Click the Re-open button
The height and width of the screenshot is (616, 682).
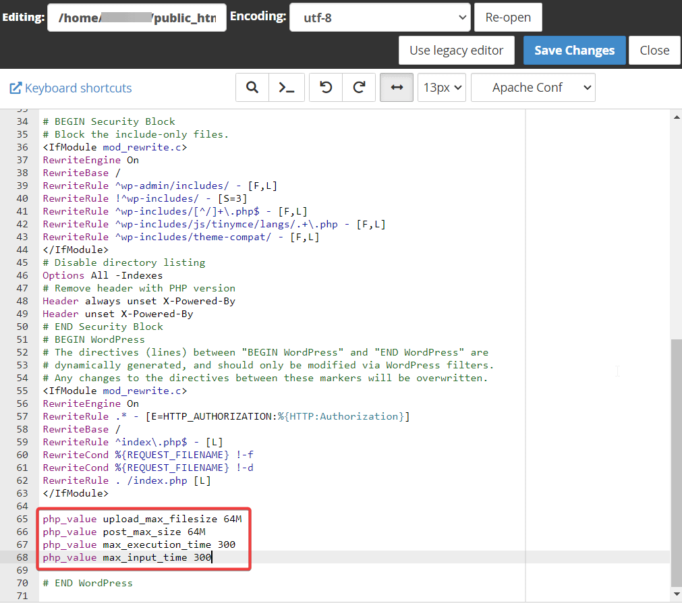tap(508, 18)
